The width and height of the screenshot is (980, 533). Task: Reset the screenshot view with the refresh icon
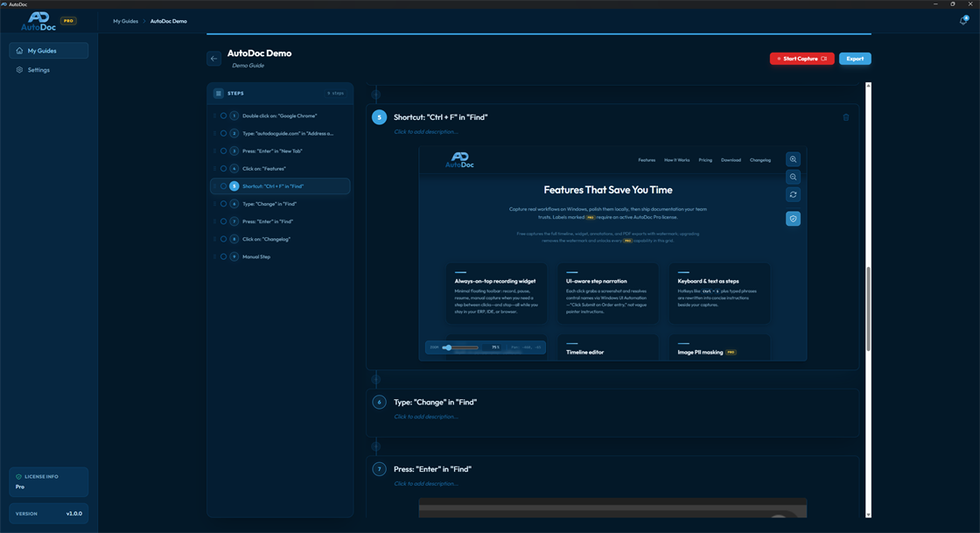(x=793, y=194)
